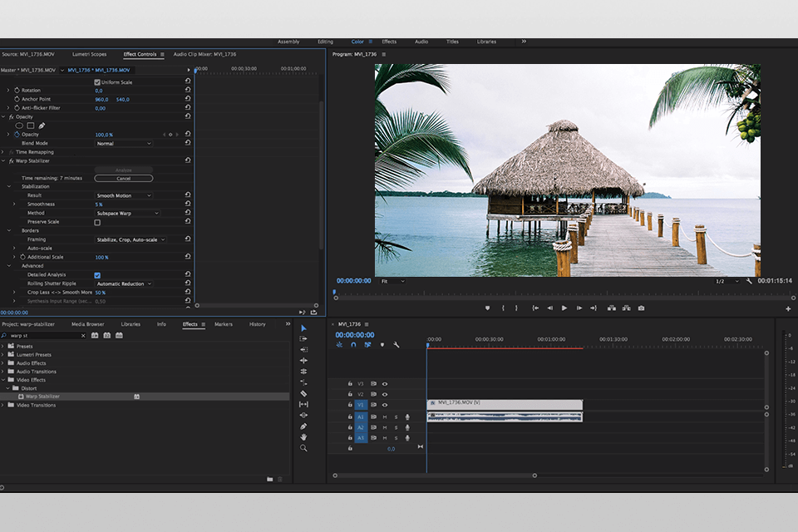Step forward one frame

(579, 308)
